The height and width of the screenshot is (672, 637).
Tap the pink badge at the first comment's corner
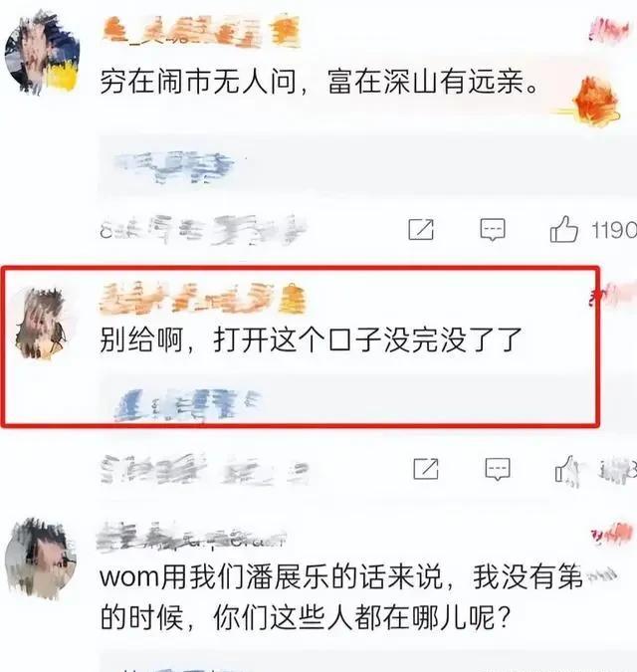(609, 30)
